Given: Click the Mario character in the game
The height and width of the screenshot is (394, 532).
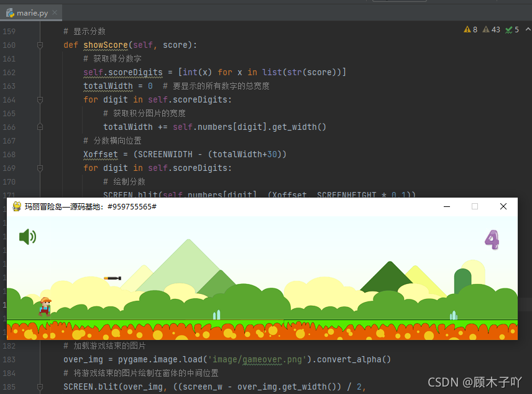Looking at the screenshot, I should pos(45,306).
